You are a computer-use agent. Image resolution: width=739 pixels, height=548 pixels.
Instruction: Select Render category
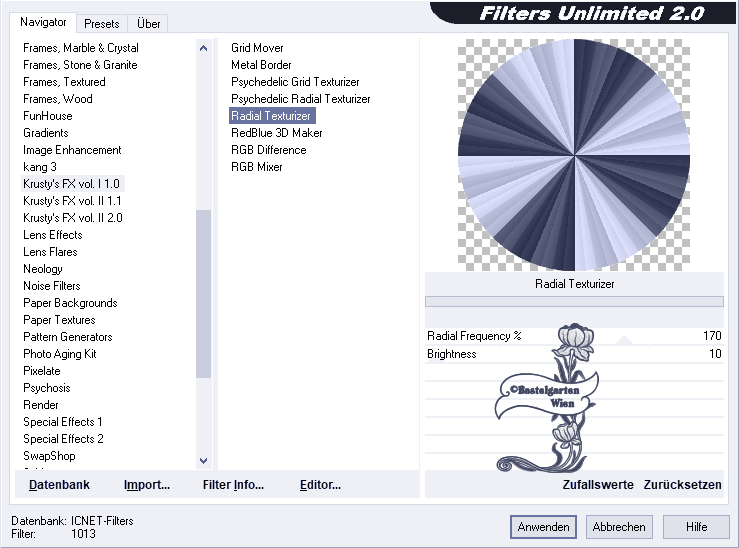click(41, 404)
